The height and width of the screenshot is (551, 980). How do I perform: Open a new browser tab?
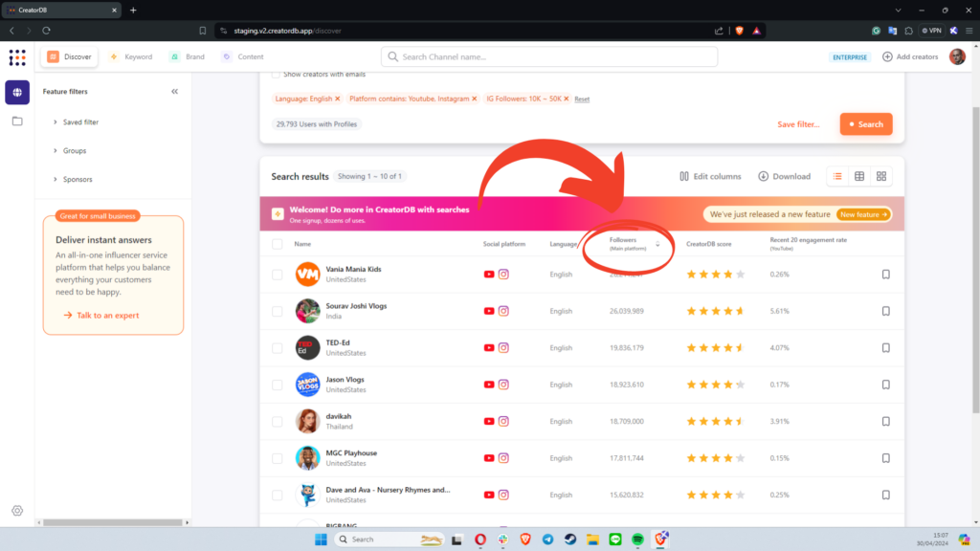pyautogui.click(x=133, y=10)
